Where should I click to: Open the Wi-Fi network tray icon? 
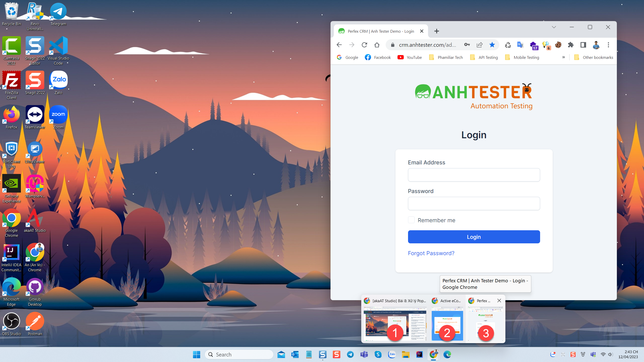(603, 354)
